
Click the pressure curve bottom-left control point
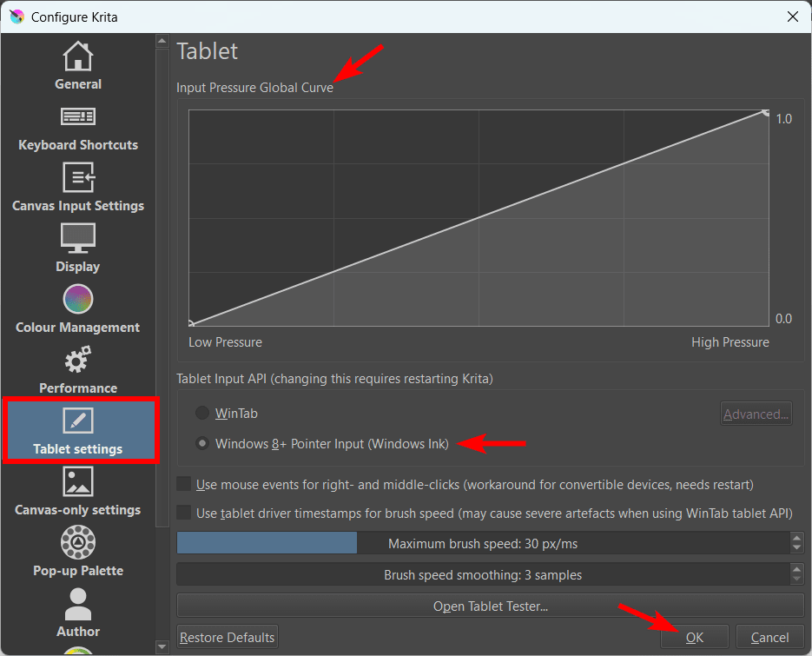(190, 324)
